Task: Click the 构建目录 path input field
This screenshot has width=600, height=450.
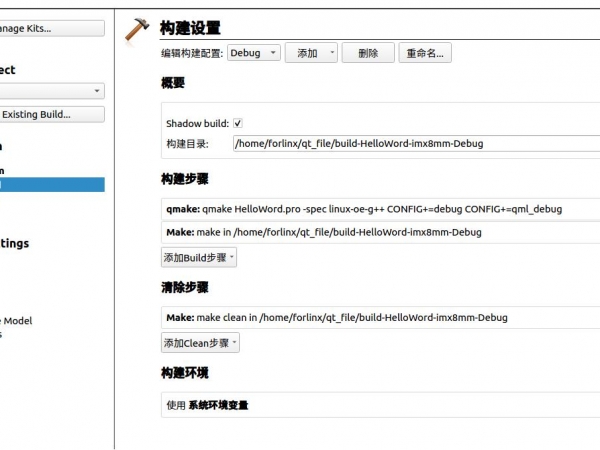Action: click(415, 144)
